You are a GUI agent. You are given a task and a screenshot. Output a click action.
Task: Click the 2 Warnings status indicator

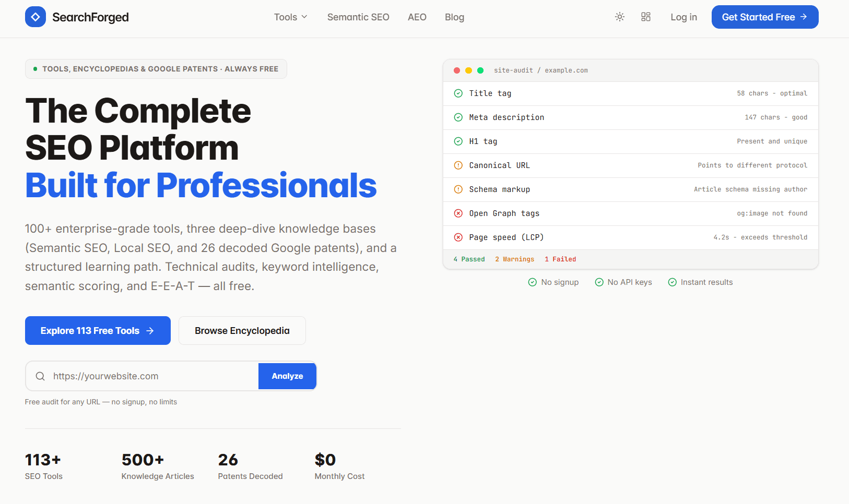click(515, 259)
